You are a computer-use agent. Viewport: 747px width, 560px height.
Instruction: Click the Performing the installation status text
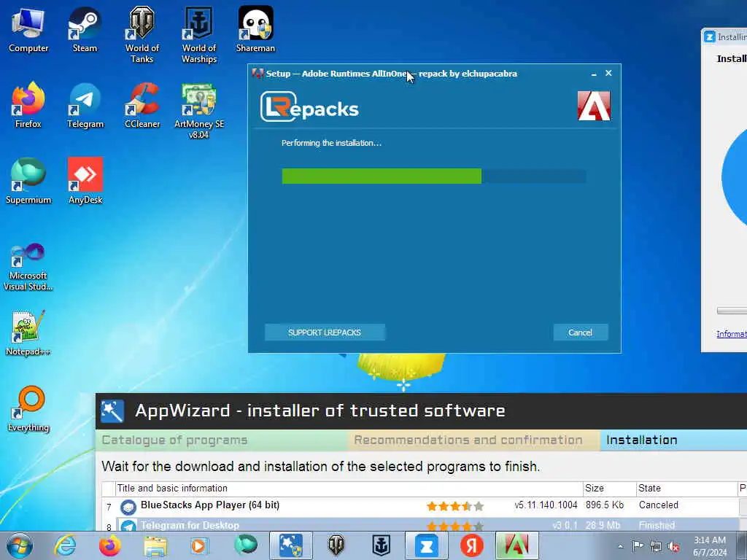(x=332, y=143)
